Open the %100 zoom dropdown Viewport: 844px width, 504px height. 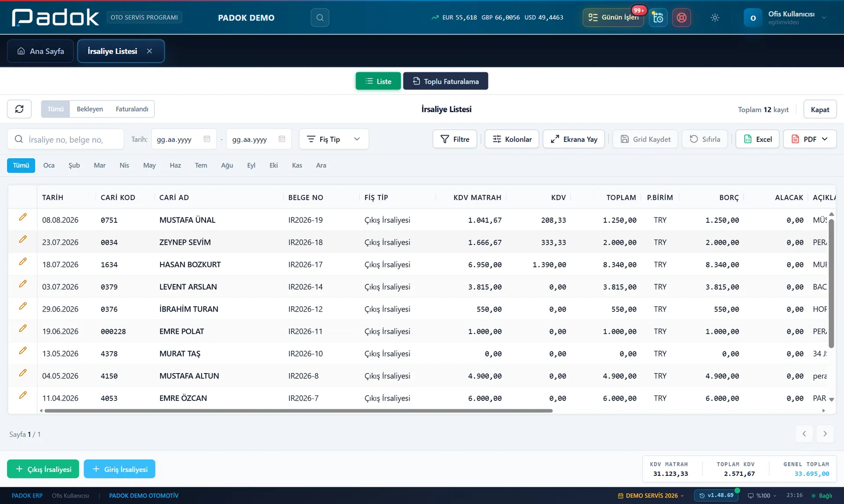[762, 496]
